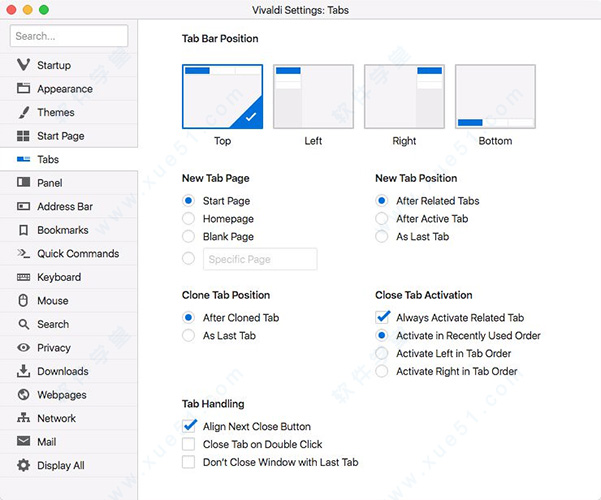Choose the Bottom tab bar position thumbnail

tap(495, 96)
